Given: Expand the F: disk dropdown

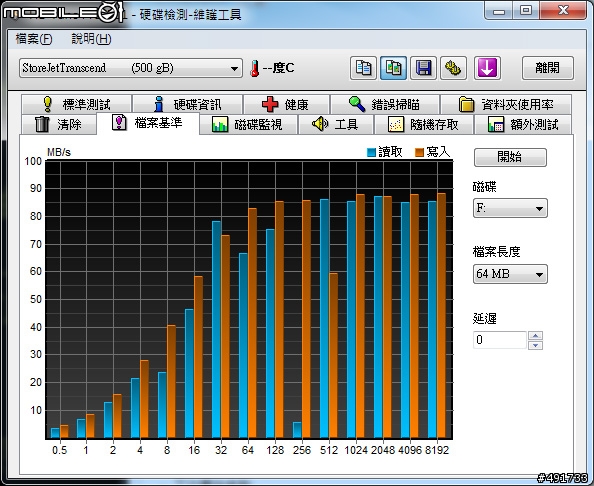Looking at the screenshot, I should click(x=510, y=208).
